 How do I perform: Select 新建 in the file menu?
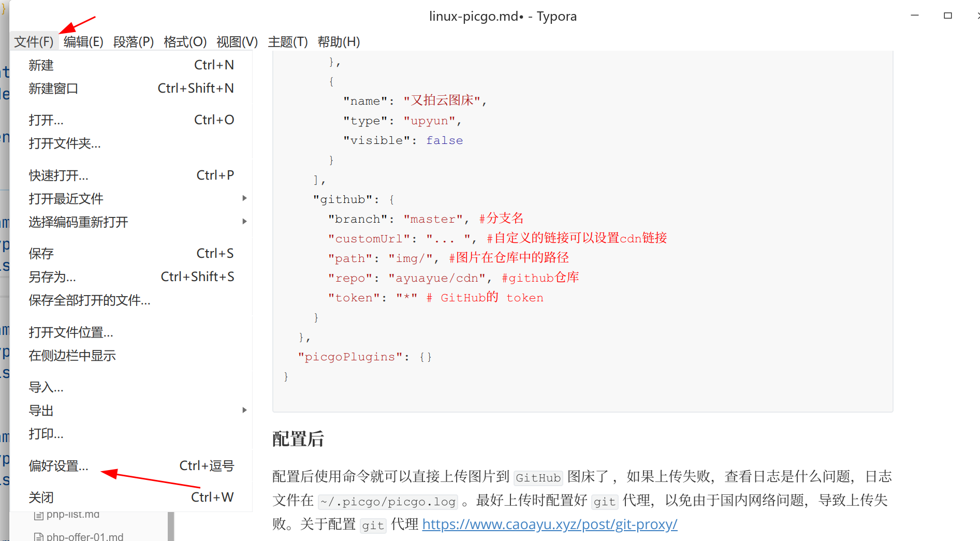[131, 65]
